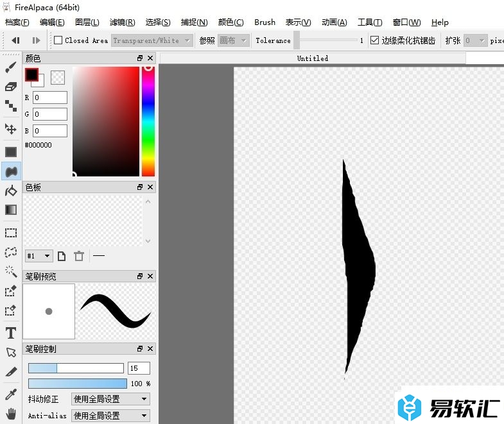Open the Anti-alias settings dropdown
Image resolution: width=504 pixels, height=424 pixels.
click(x=110, y=416)
